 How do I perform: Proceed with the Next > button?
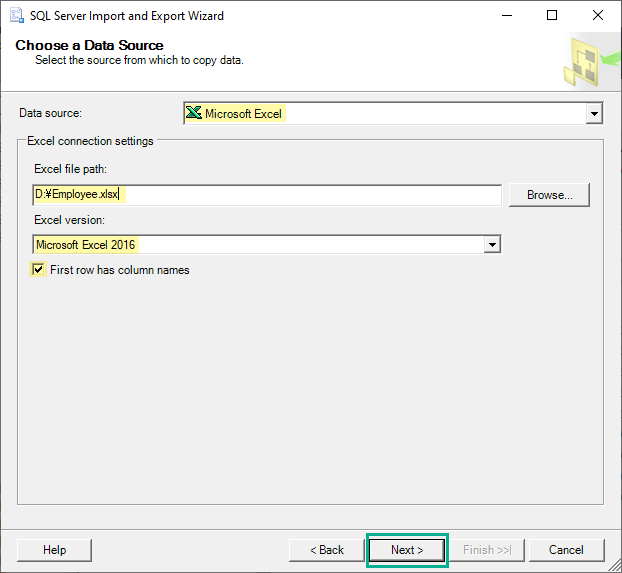pos(407,550)
